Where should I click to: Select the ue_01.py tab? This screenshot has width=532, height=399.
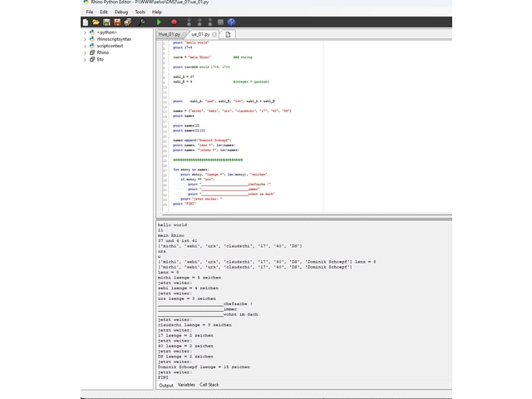(200, 34)
